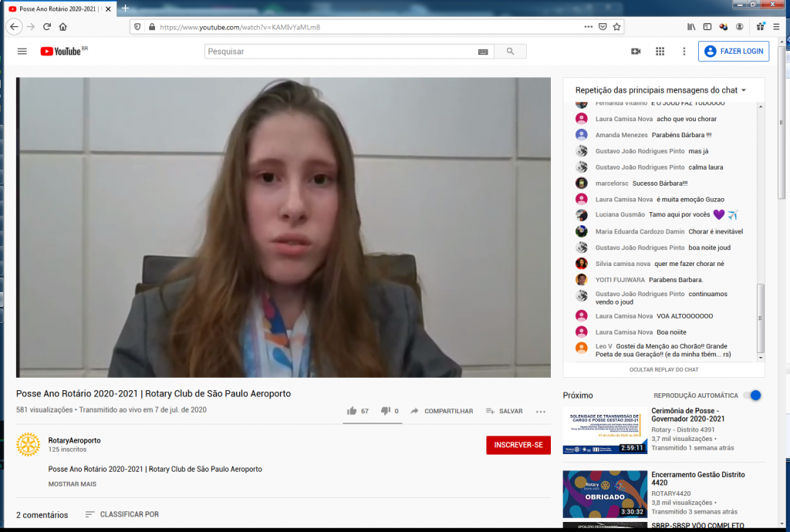Open Classificar Por sort comments dropdown

(121, 514)
